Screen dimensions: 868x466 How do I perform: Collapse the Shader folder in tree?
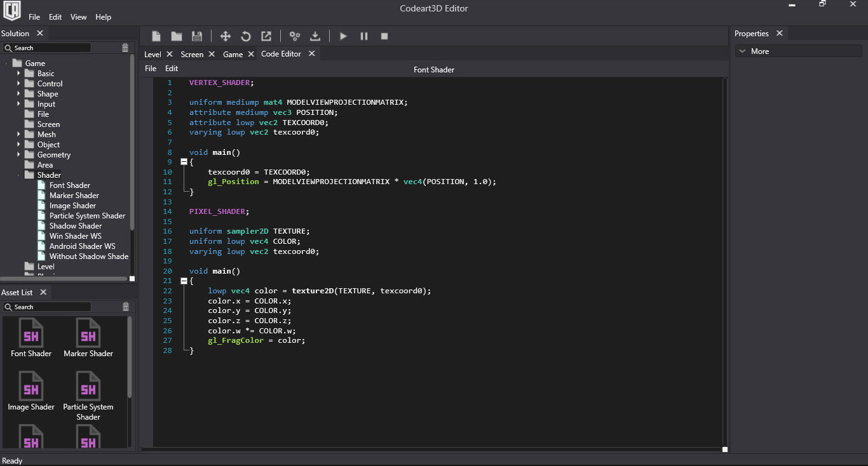19,175
